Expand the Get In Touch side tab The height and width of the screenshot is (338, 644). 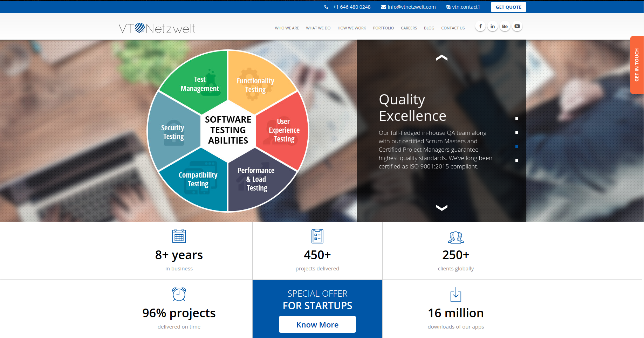click(x=637, y=65)
